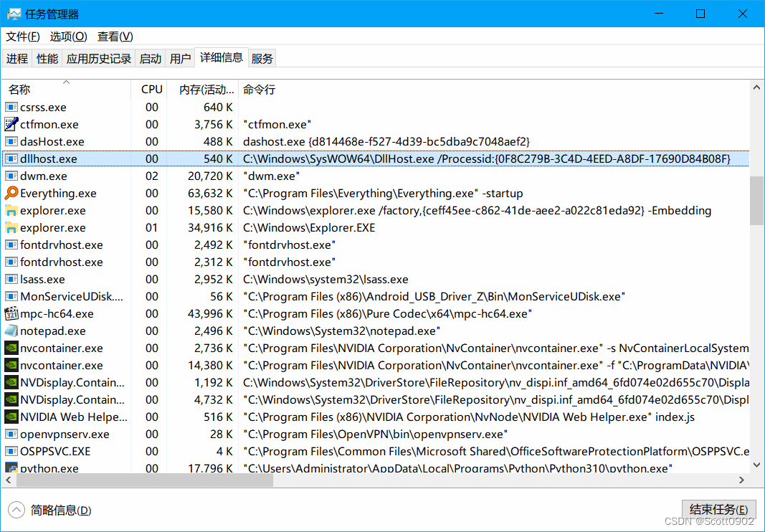Open the 文件(F) menu
The height and width of the screenshot is (532, 765).
(22, 37)
